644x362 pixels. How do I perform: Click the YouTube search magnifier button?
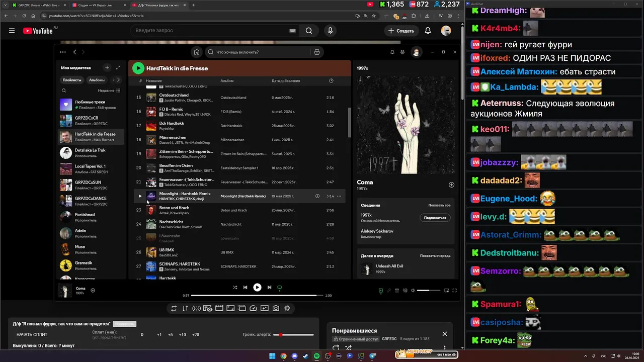pos(309,31)
